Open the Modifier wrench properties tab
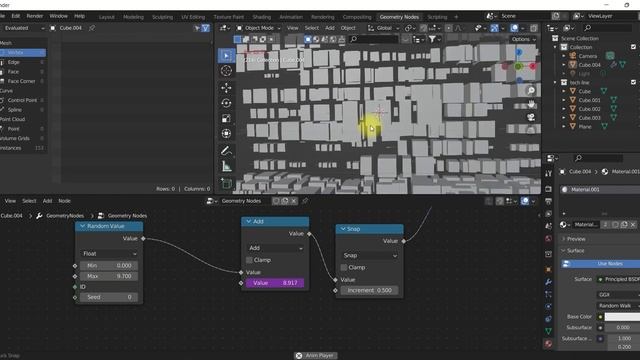The height and width of the screenshot is (360, 640). pyautogui.click(x=548, y=282)
